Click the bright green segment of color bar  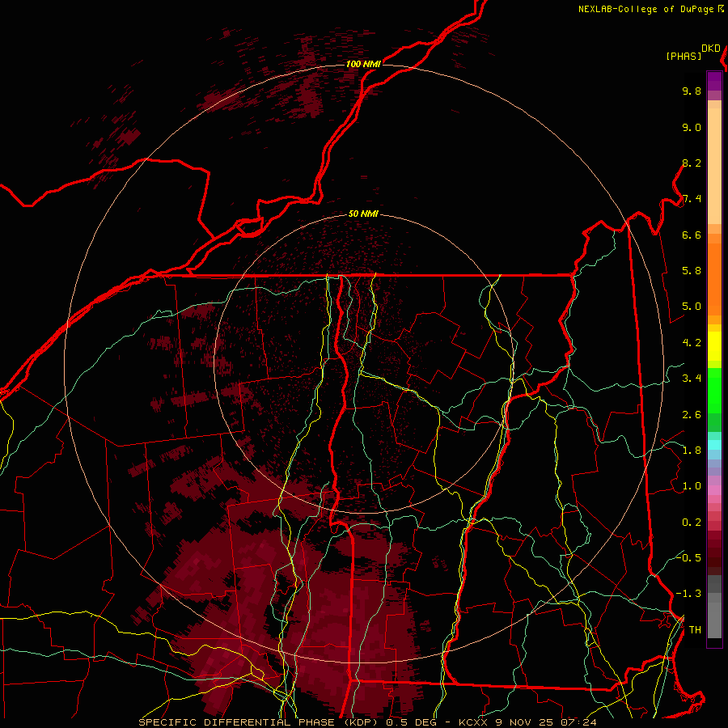click(714, 391)
